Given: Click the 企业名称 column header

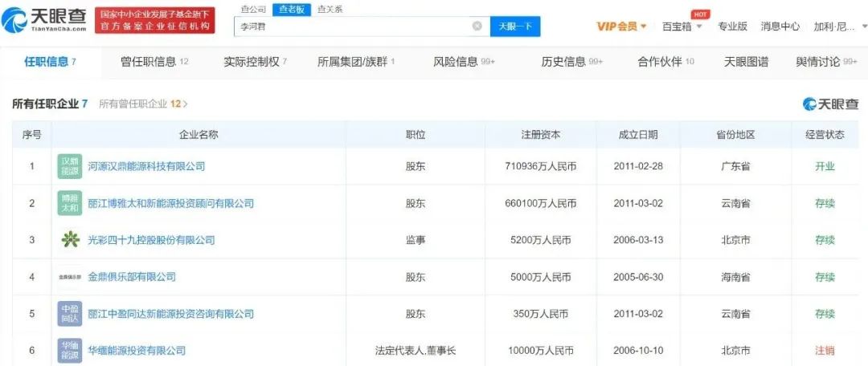Looking at the screenshot, I should pyautogui.click(x=199, y=134).
